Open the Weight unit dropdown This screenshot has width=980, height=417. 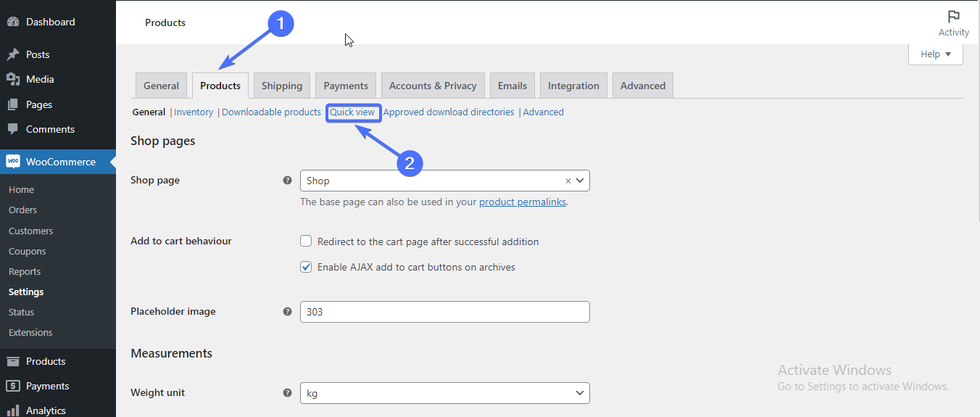[x=444, y=393]
